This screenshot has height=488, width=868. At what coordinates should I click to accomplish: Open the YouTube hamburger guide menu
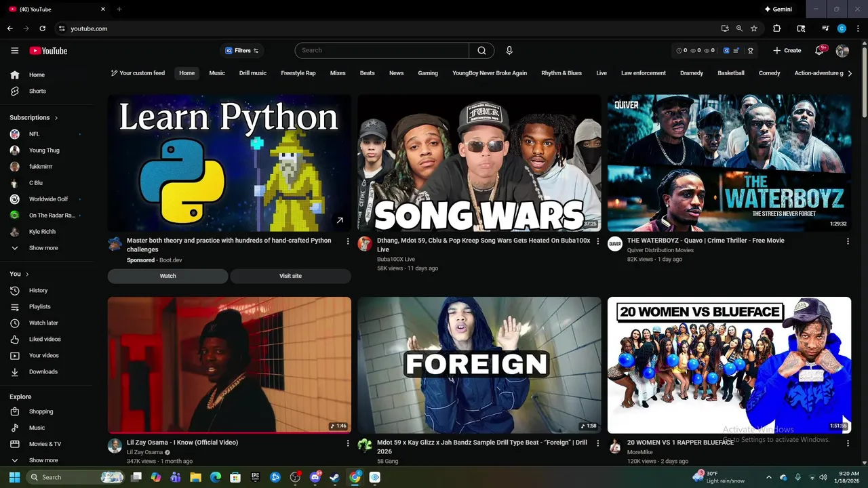coord(15,51)
